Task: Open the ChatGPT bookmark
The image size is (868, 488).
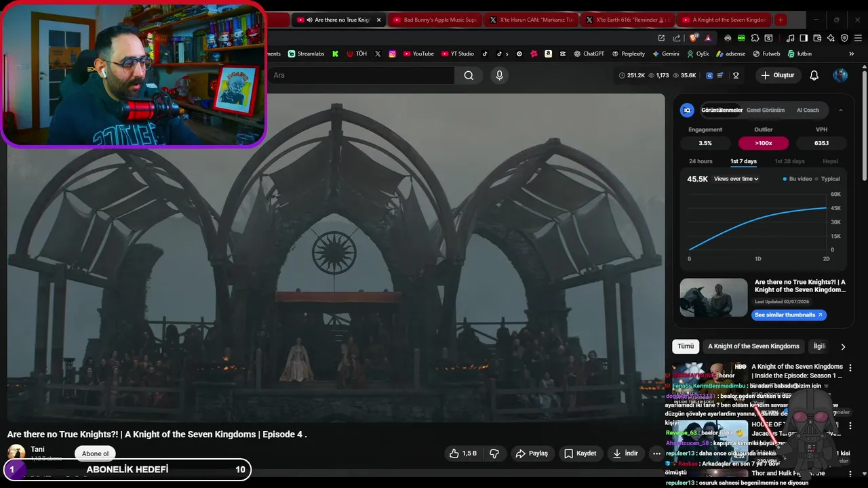Action: point(589,54)
